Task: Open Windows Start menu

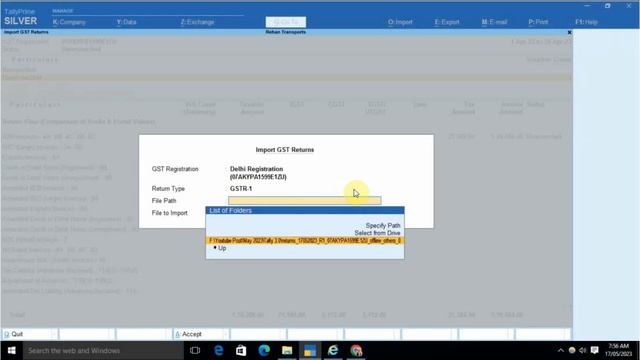Action: pyautogui.click(x=11, y=351)
